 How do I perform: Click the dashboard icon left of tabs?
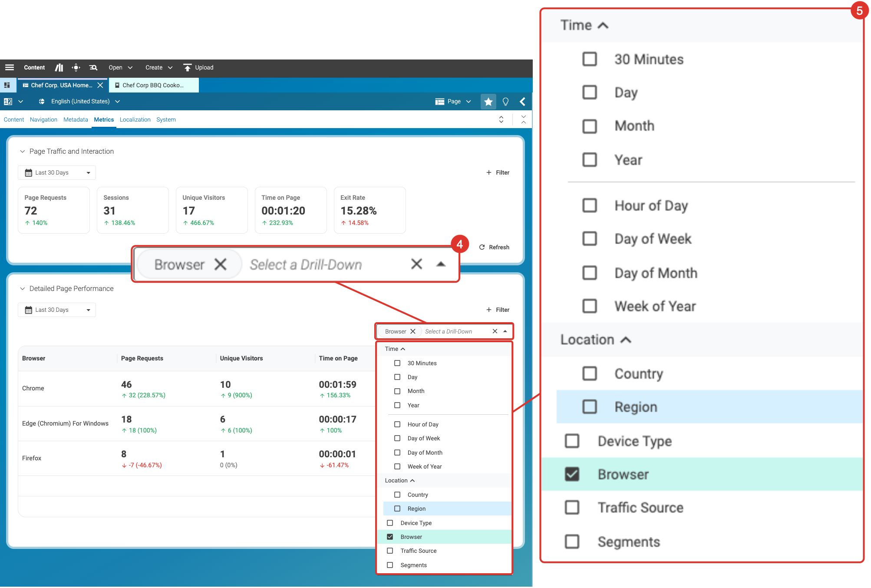(7, 85)
